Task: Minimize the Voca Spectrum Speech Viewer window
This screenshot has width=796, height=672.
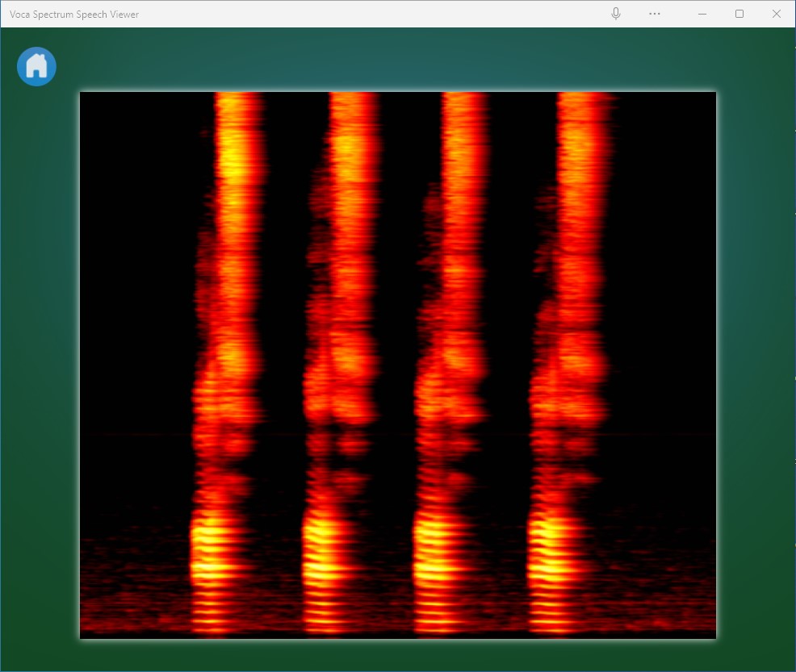Action: 702,14
